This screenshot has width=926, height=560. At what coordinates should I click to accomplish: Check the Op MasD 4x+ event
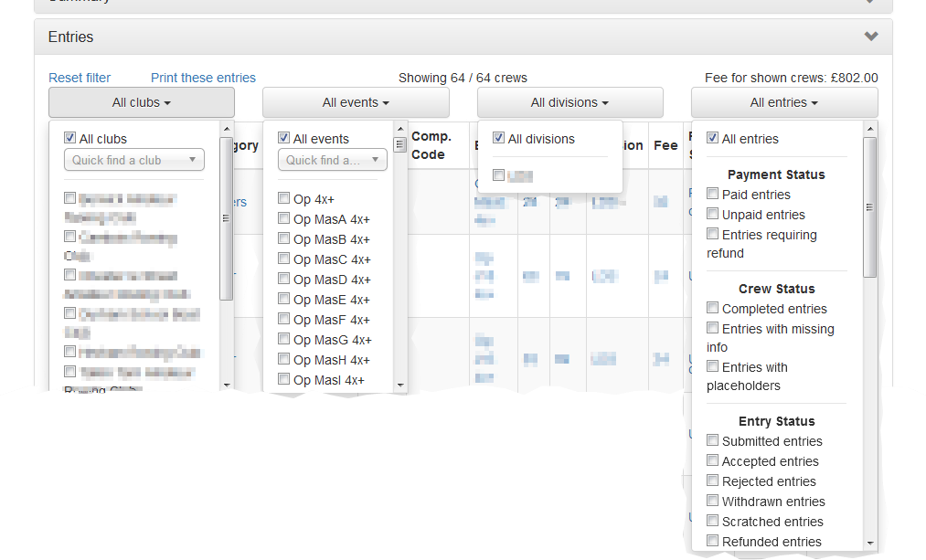pyautogui.click(x=284, y=279)
